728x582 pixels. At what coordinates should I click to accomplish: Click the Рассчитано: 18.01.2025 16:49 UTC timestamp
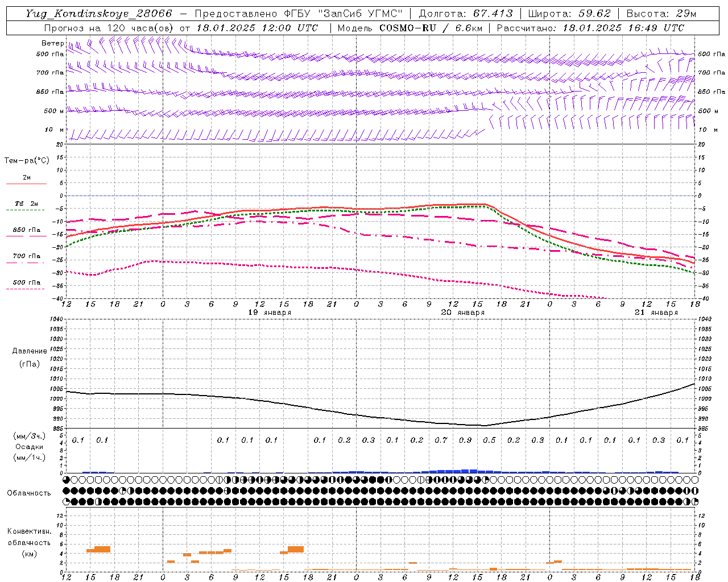point(590,28)
